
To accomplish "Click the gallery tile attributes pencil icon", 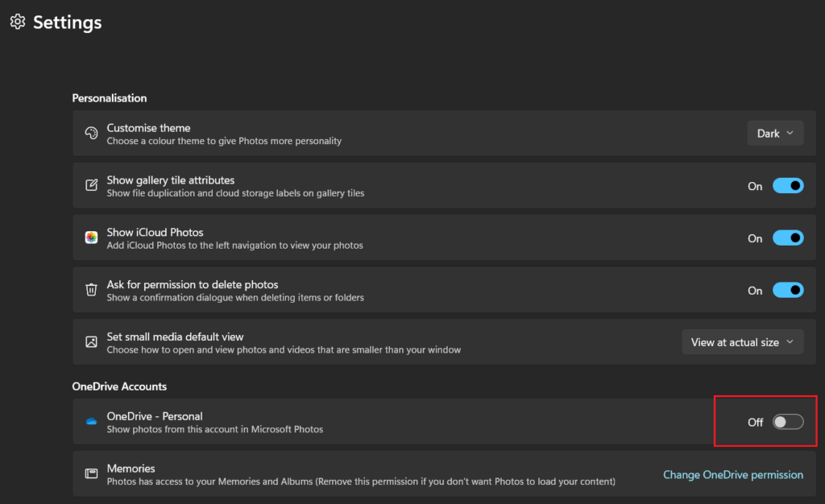I will (x=91, y=185).
